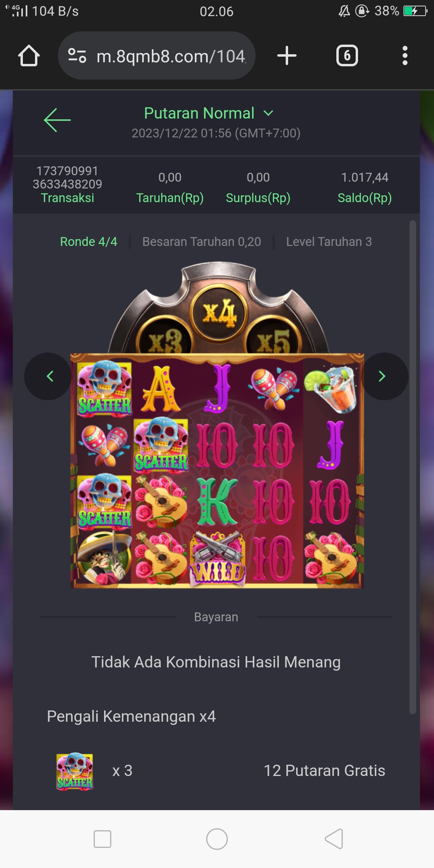
Task: Tap the Android recent apps square button
Action: pos(102,839)
